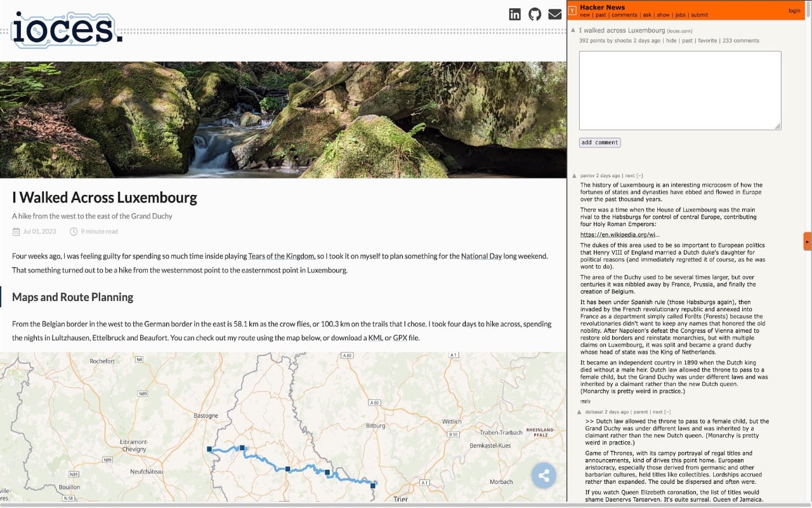Open dalbasal's user profile
The height and width of the screenshot is (508, 812).
[594, 412]
